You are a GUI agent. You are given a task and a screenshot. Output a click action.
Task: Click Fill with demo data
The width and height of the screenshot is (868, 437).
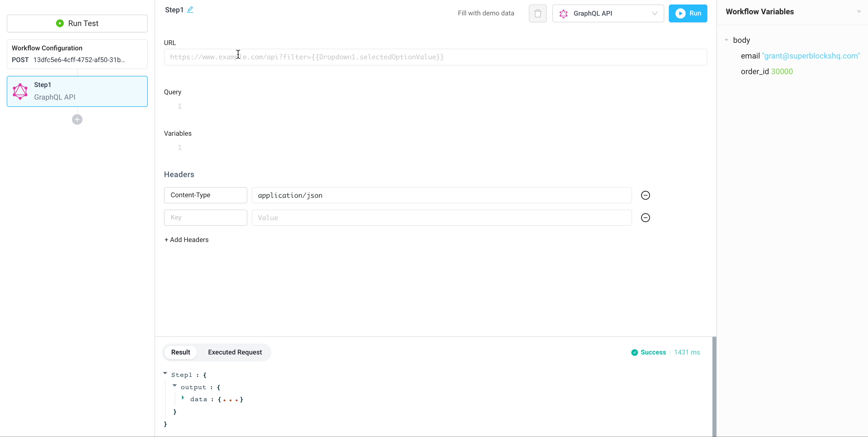click(x=486, y=13)
